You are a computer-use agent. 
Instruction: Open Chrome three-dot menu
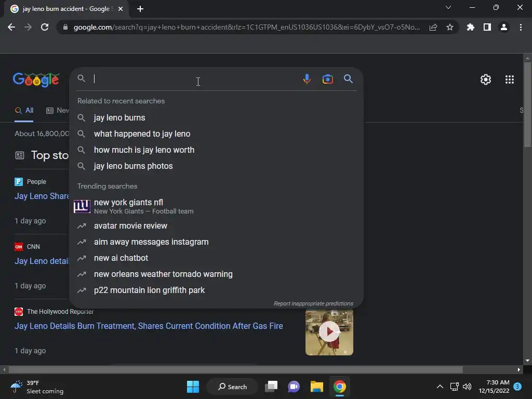tap(521, 27)
